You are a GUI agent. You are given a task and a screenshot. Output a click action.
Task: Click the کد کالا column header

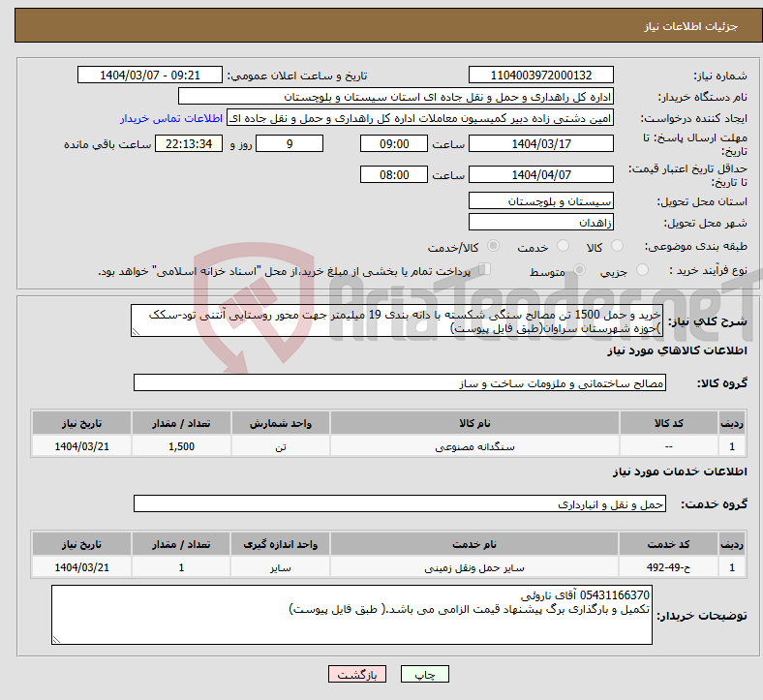(x=669, y=423)
